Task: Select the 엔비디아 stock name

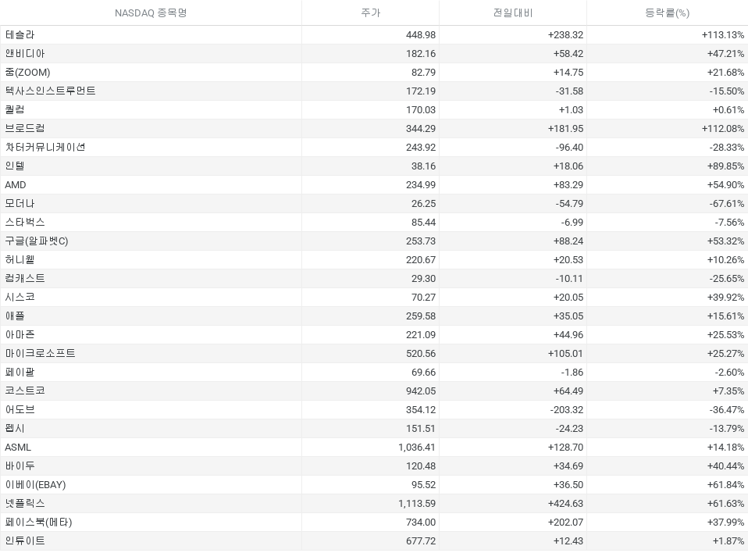Action: 25,54
